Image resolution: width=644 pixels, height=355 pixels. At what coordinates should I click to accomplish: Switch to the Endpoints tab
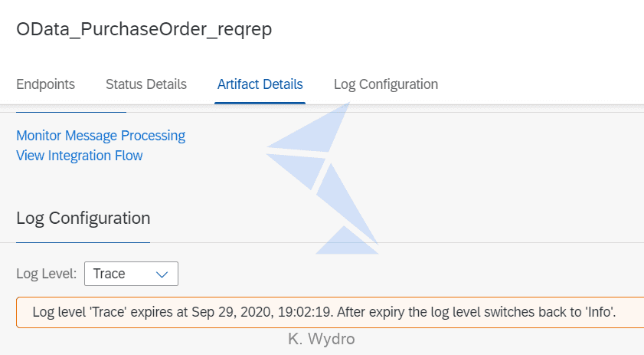pyautogui.click(x=46, y=84)
